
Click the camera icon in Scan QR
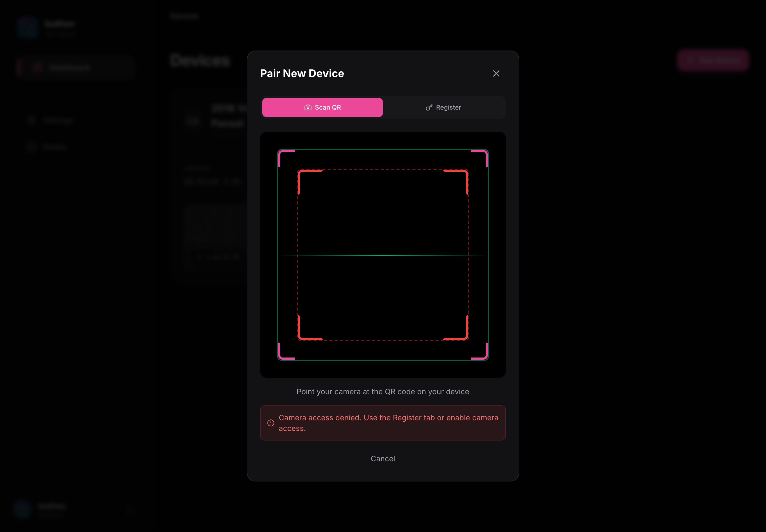pos(308,108)
